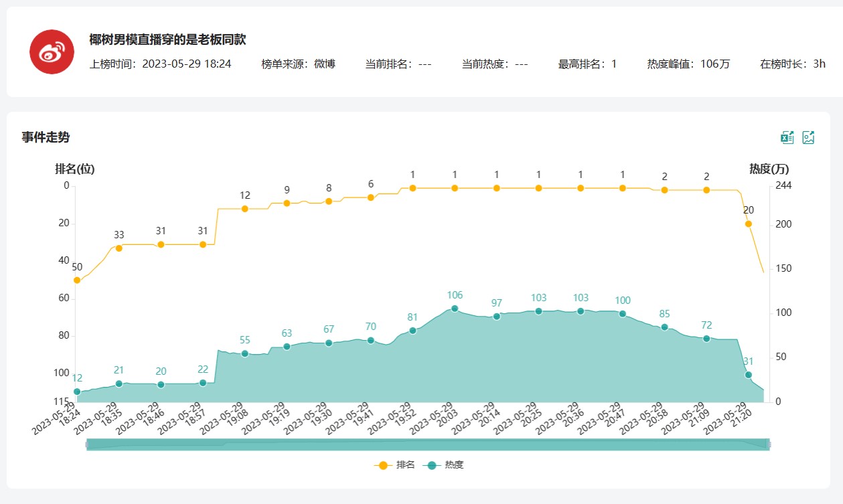Click the rank point labeled 12
This screenshot has width=843, height=504.
[x=245, y=209]
